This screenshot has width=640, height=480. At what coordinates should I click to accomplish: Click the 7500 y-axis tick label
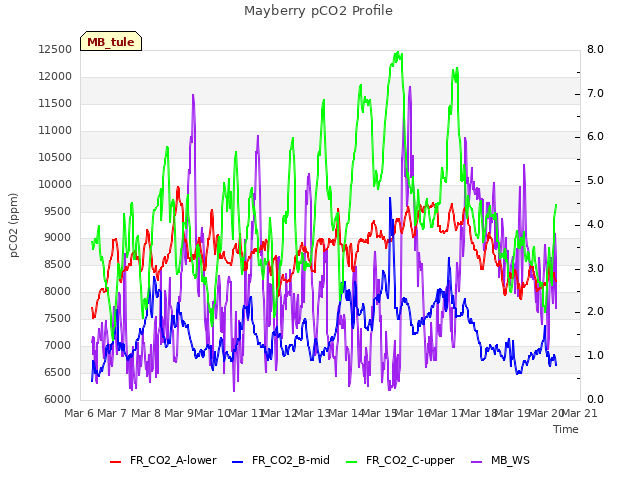click(x=58, y=319)
